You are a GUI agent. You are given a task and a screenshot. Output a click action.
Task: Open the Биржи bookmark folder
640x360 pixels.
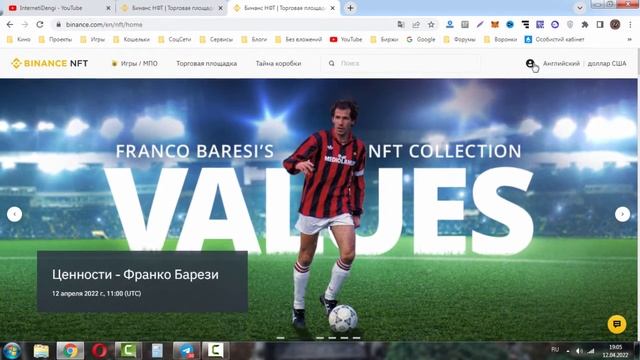point(384,40)
